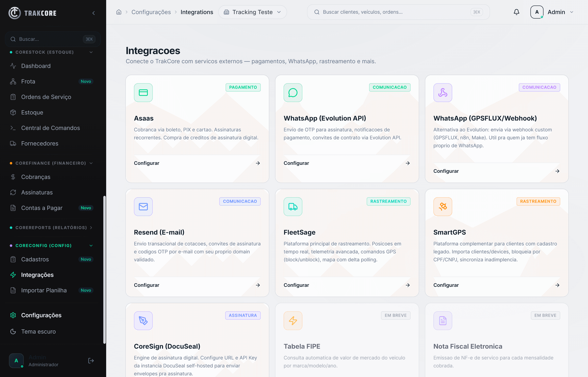Click the Tabela FIPE lightning icon
The height and width of the screenshot is (377, 588).
click(293, 321)
